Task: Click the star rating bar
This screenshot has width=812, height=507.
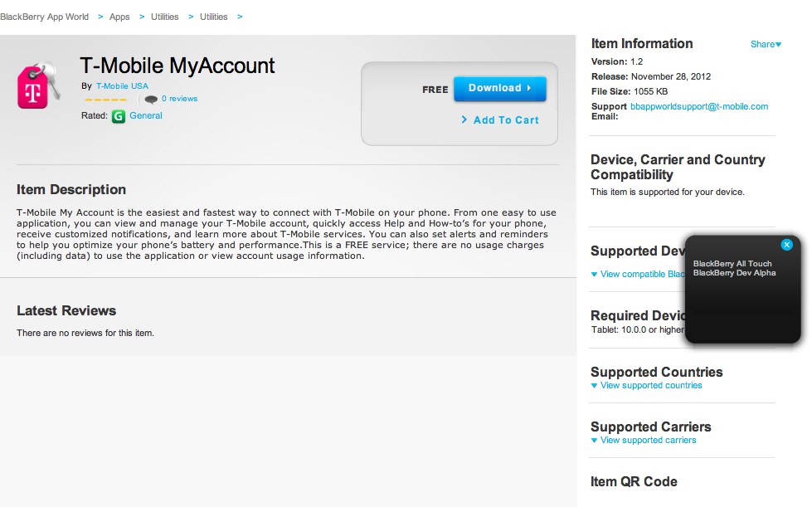Action: [x=105, y=100]
